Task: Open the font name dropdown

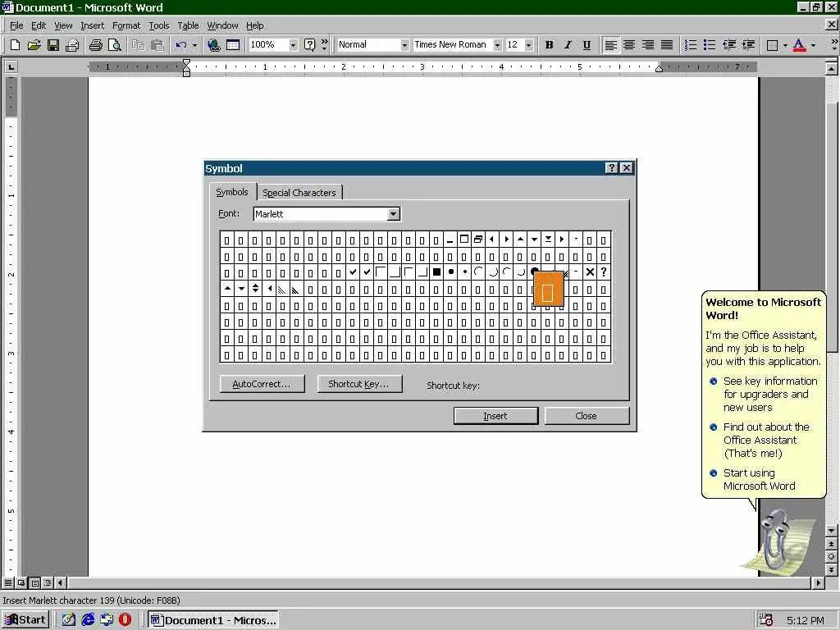Action: coord(497,45)
